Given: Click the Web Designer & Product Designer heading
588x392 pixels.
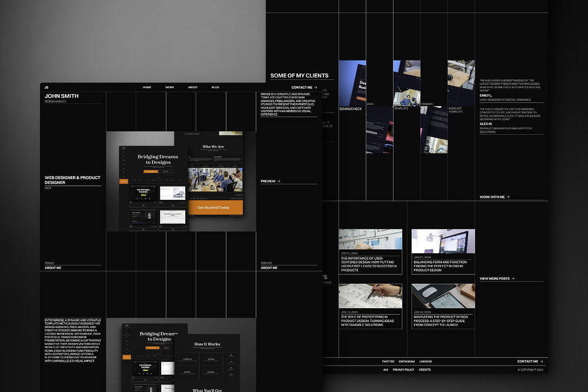Looking at the screenshot, I should [x=73, y=180].
